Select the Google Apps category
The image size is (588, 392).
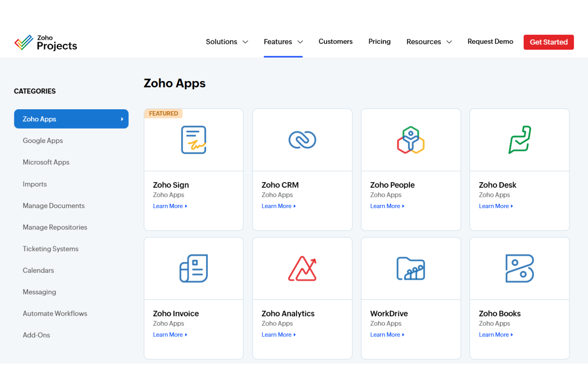[x=43, y=141]
